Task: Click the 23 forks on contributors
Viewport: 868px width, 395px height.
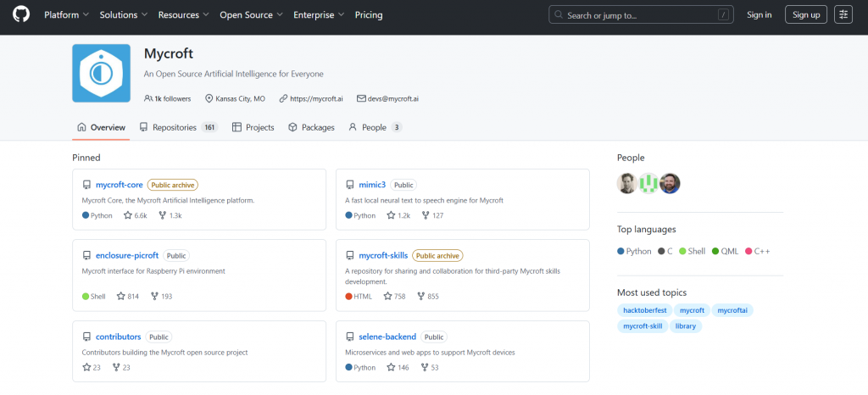Action: click(120, 367)
